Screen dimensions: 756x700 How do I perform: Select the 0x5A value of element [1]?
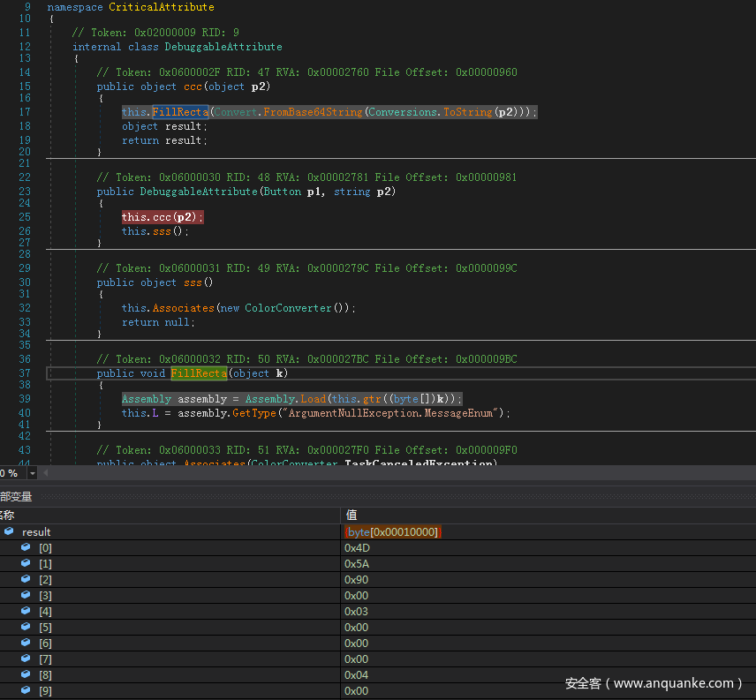click(356, 563)
